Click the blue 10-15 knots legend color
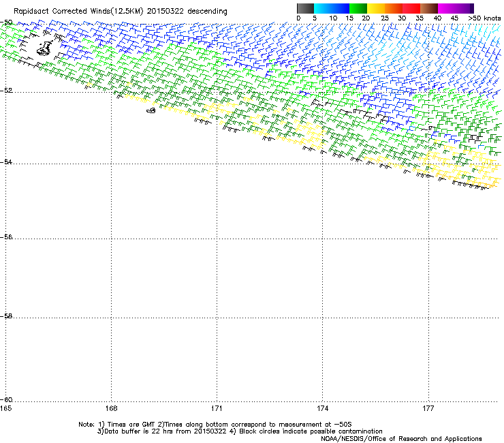 pyautogui.click(x=341, y=8)
